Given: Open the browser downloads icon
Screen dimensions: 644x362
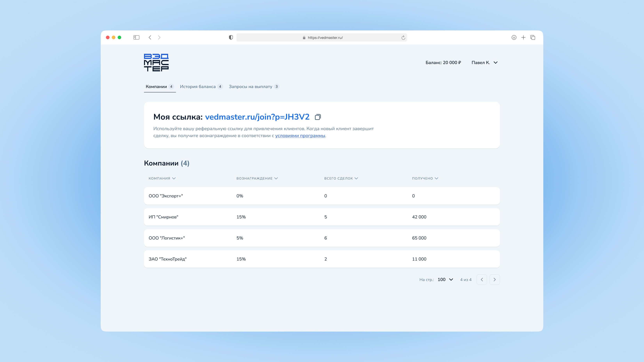Looking at the screenshot, I should (x=514, y=37).
